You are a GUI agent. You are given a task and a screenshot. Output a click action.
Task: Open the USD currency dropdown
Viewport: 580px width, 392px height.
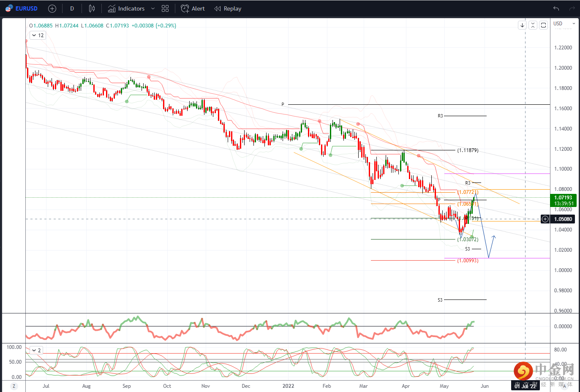click(564, 24)
